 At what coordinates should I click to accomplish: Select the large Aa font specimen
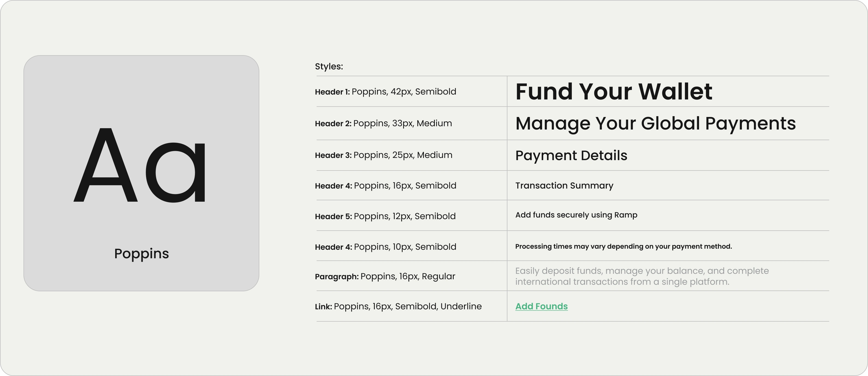(139, 165)
